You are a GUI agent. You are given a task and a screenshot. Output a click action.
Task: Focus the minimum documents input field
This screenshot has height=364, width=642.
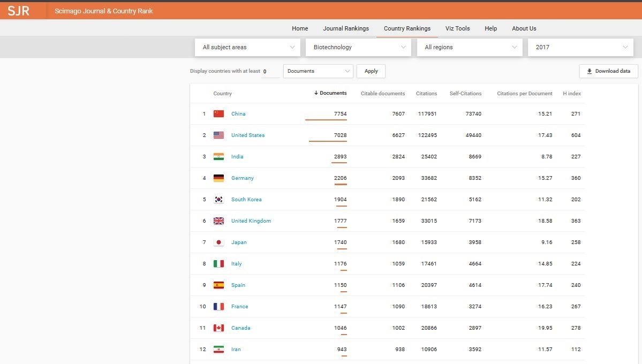(270, 71)
